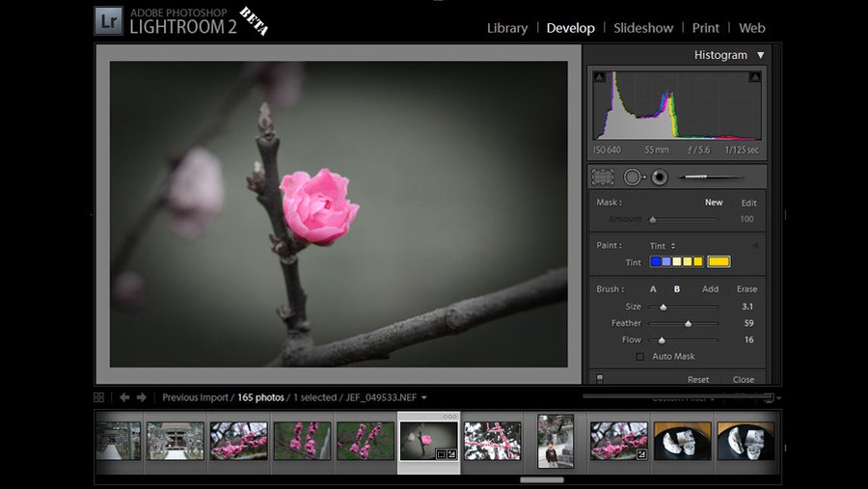Select the child standing portrait thumbnail
Screen dimensions: 868x489
pyautogui.click(x=556, y=441)
